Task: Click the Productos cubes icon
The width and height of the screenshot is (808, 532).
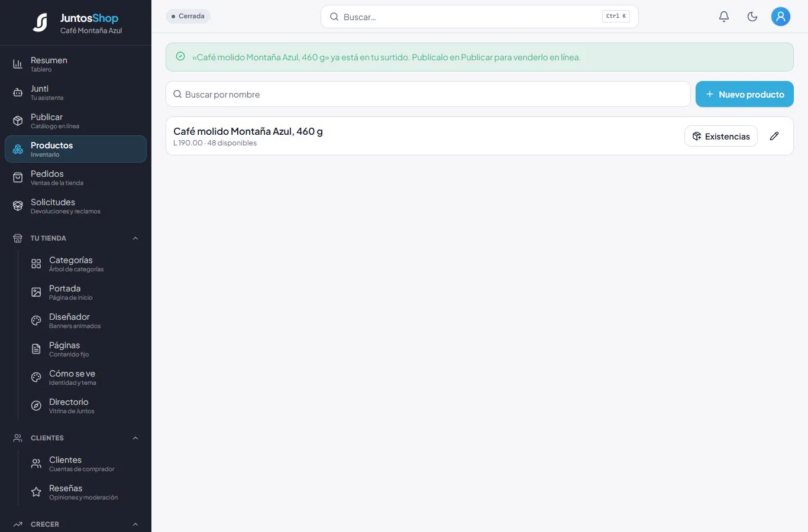Action: [x=18, y=149]
